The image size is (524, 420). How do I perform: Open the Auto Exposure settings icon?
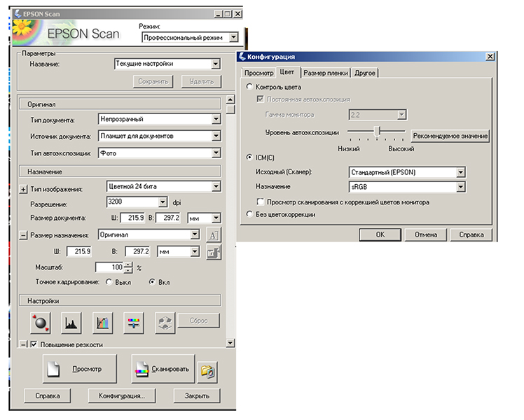(41, 323)
